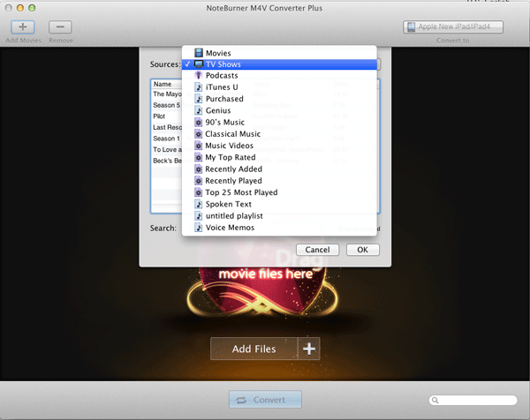Click the Cancel button in dialog

click(x=317, y=250)
